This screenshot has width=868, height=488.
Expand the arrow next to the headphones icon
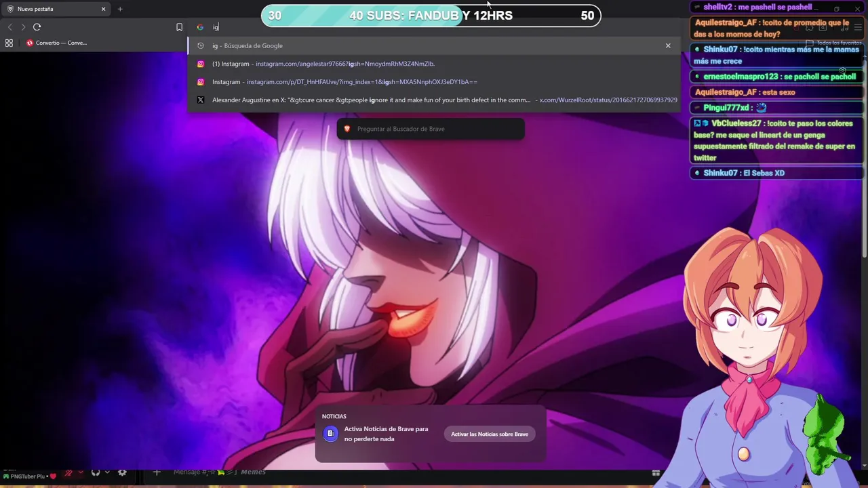(107, 472)
